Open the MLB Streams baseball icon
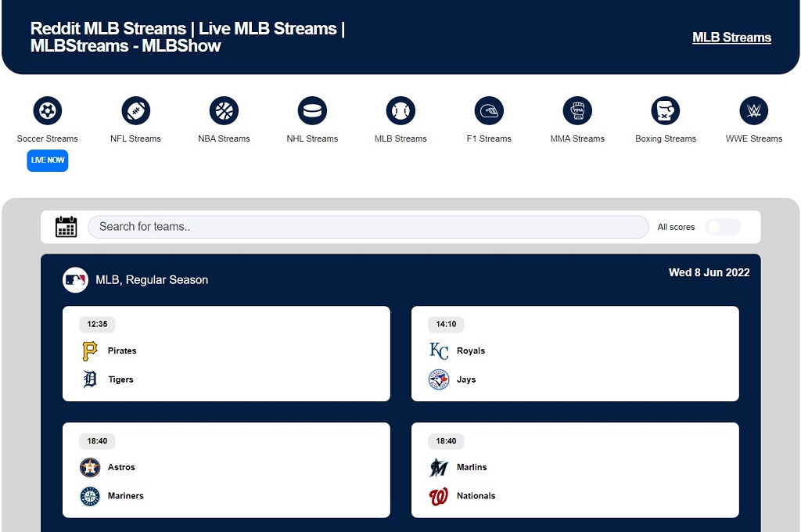 pyautogui.click(x=401, y=110)
